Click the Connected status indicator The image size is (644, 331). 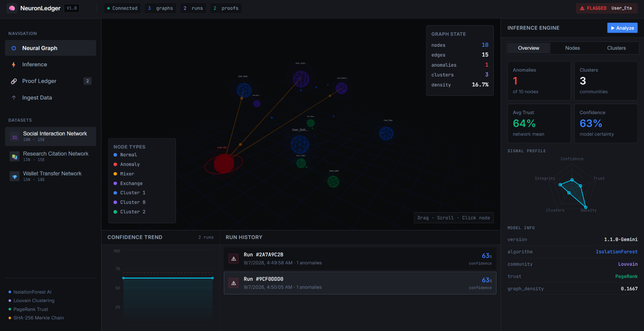click(x=122, y=8)
